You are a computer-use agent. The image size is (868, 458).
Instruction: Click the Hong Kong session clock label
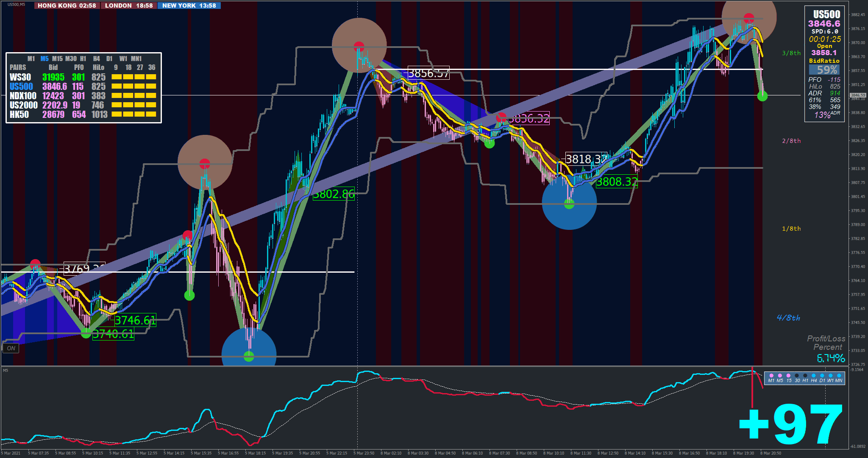click(67, 6)
